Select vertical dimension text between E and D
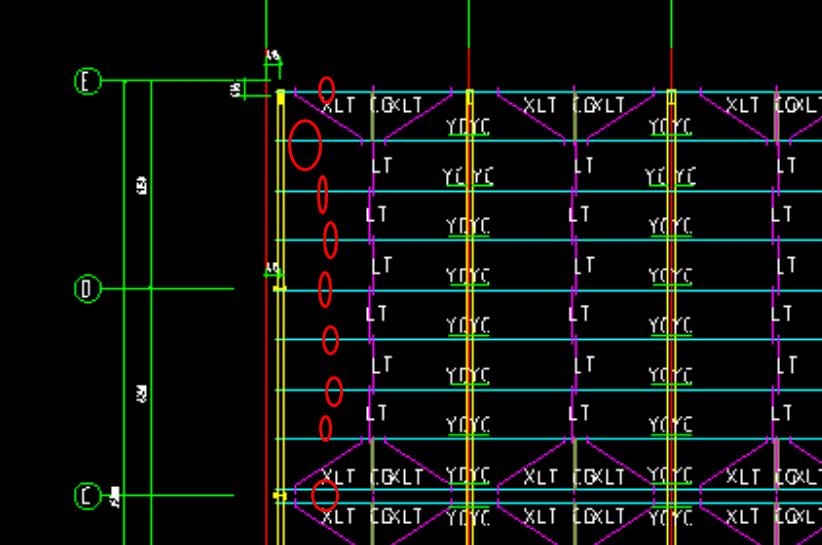 pyautogui.click(x=141, y=186)
